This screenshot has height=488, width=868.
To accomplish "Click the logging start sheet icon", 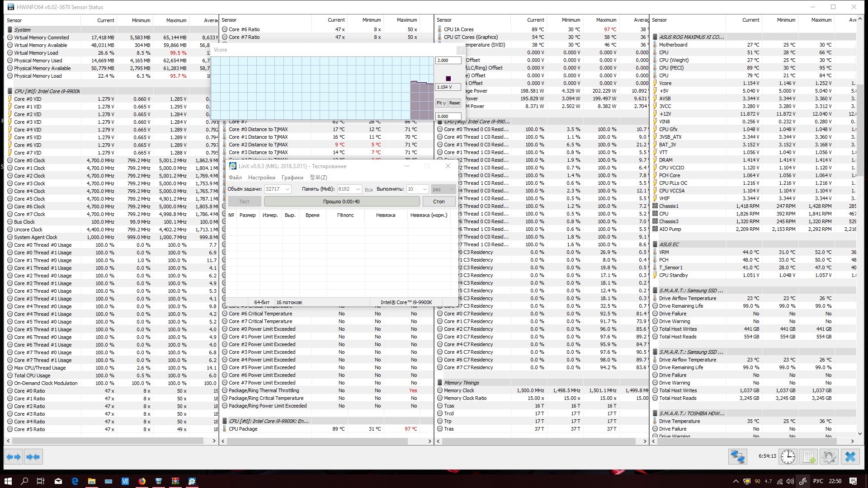I will (x=809, y=457).
